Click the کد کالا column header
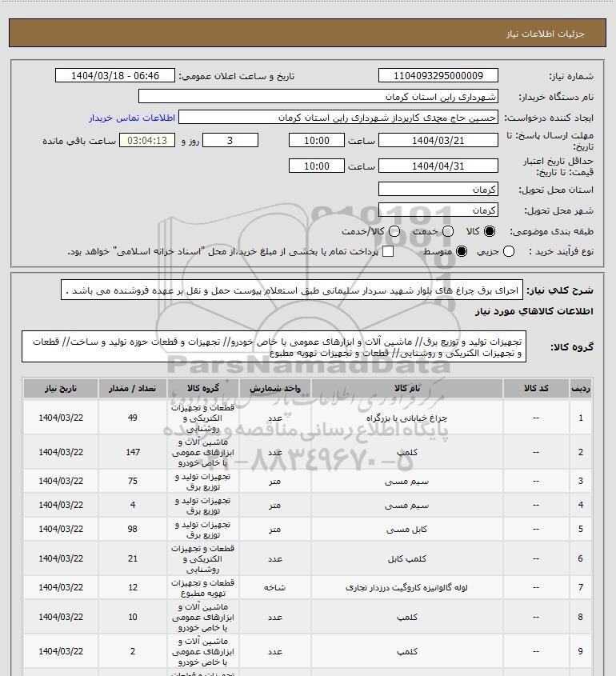Screen dimensions: 616x676 click(x=536, y=389)
